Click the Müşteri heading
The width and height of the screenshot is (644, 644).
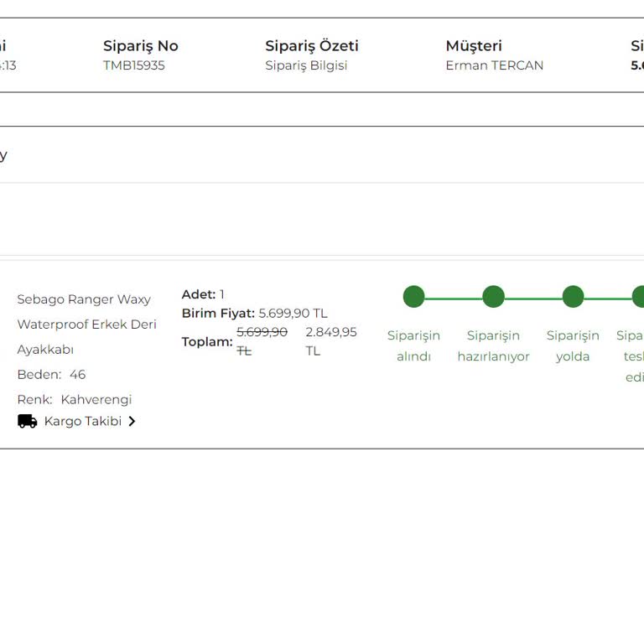(474, 45)
